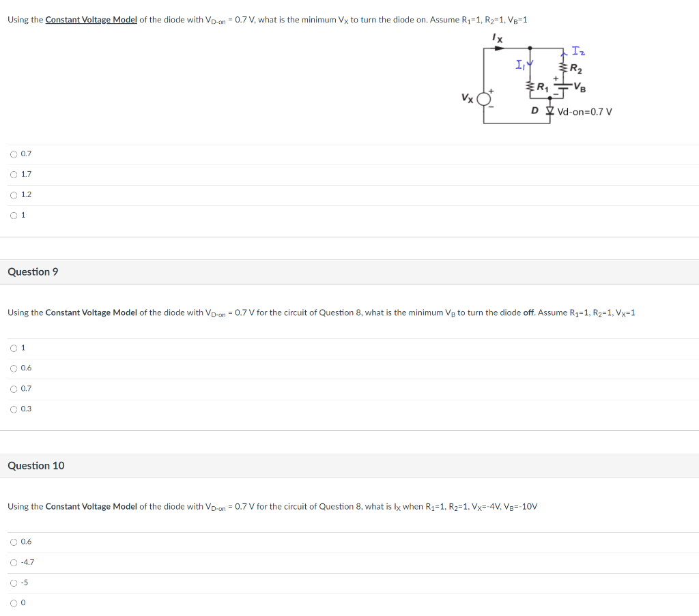Click the diode symbol D in the diagram
This screenshot has width=699, height=616.
[550, 111]
